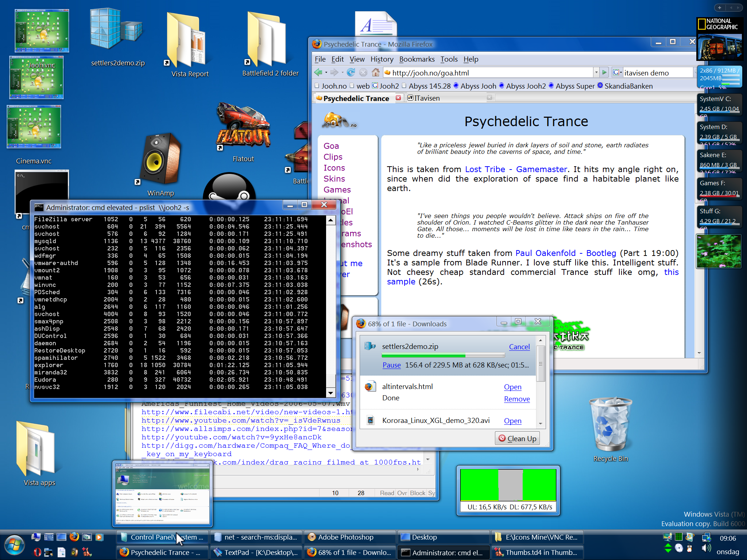
Task: Open the URL bar history dropdown arrow
Action: (x=596, y=73)
